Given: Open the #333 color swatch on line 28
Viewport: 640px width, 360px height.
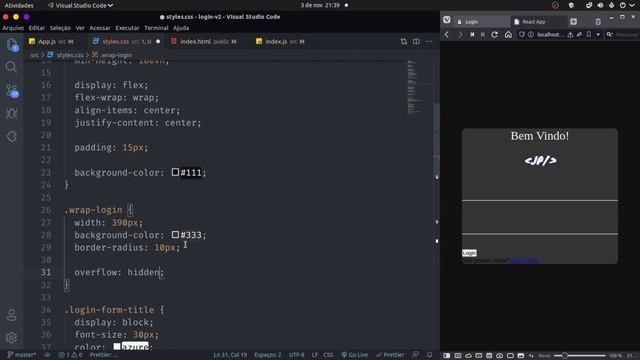Looking at the screenshot, I should pyautogui.click(x=176, y=234).
